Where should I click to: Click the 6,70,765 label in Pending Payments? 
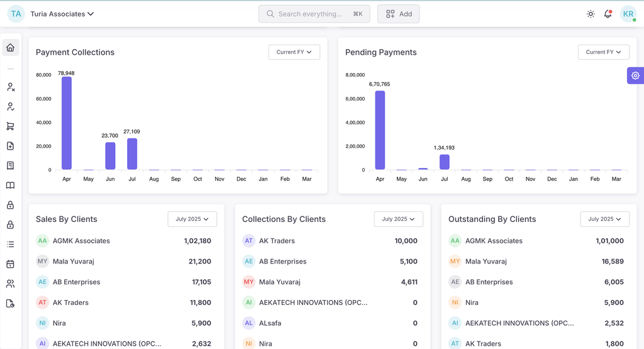(x=379, y=84)
